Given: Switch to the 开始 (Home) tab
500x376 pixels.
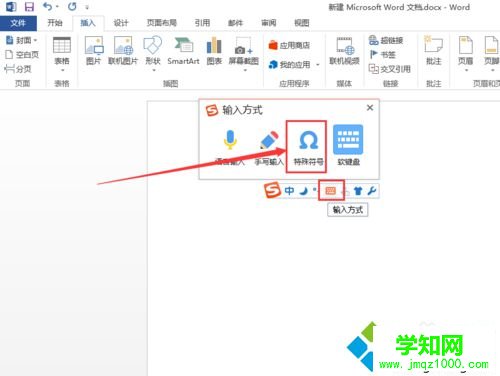Looking at the screenshot, I should [55, 23].
